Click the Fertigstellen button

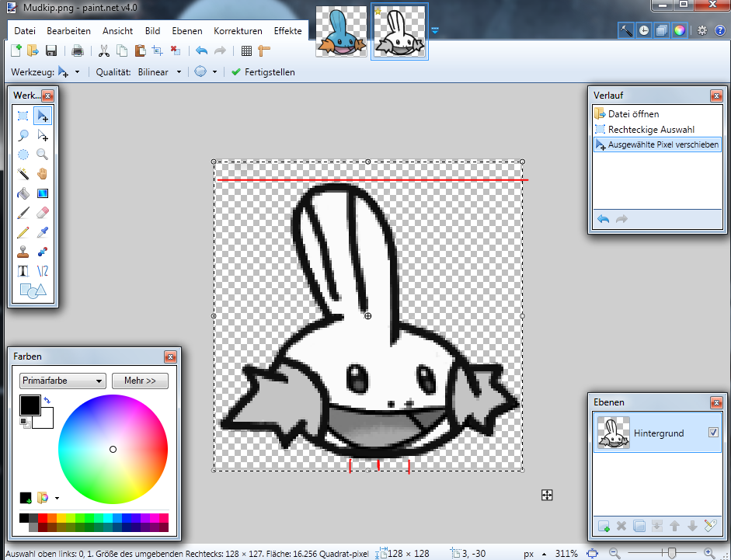click(x=263, y=72)
